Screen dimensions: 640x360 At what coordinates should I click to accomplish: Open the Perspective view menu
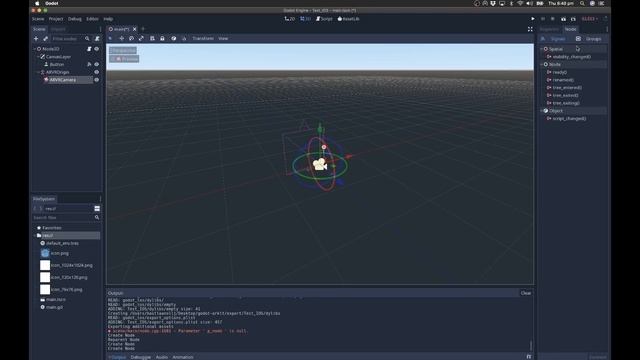tap(123, 51)
